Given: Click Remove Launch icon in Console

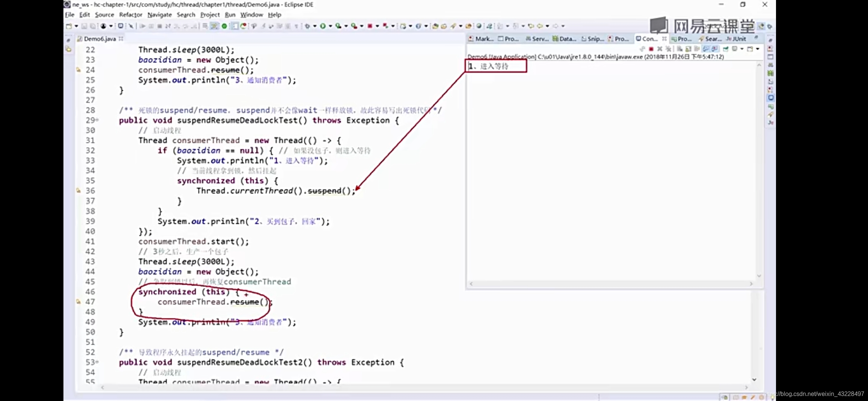Looking at the screenshot, I should point(660,49).
